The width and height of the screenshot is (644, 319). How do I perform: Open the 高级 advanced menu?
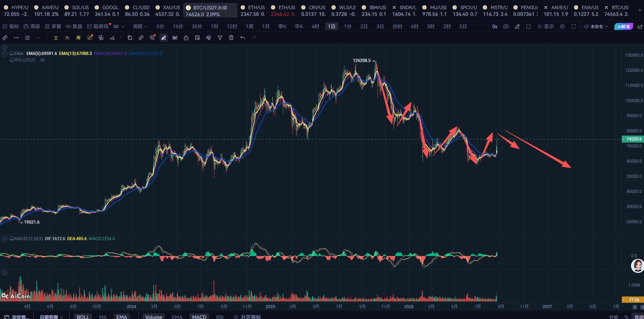pyautogui.click(x=32, y=26)
